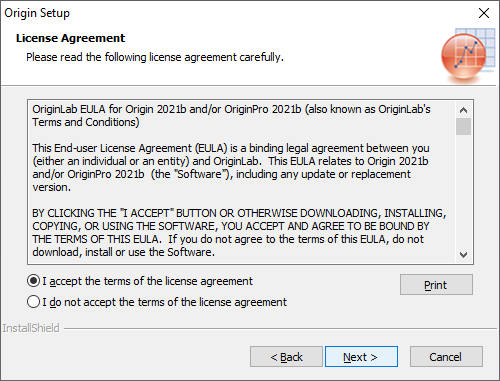This screenshot has height=381, width=500.
Task: Click the Print button
Action: pos(436,285)
